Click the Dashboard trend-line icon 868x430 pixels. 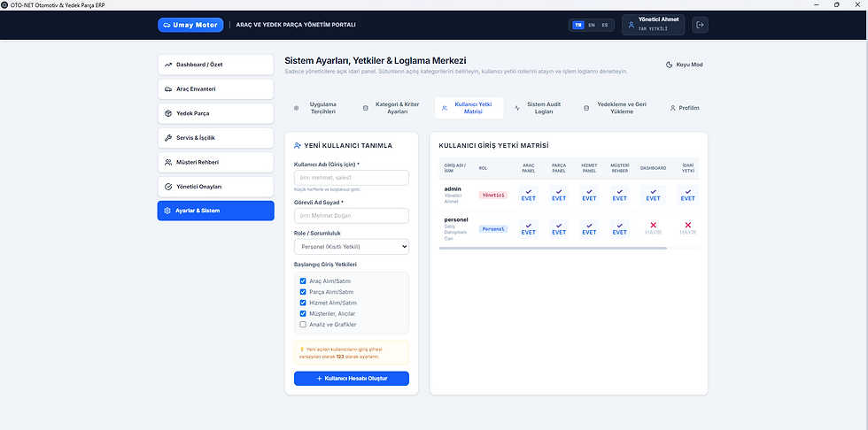click(168, 65)
